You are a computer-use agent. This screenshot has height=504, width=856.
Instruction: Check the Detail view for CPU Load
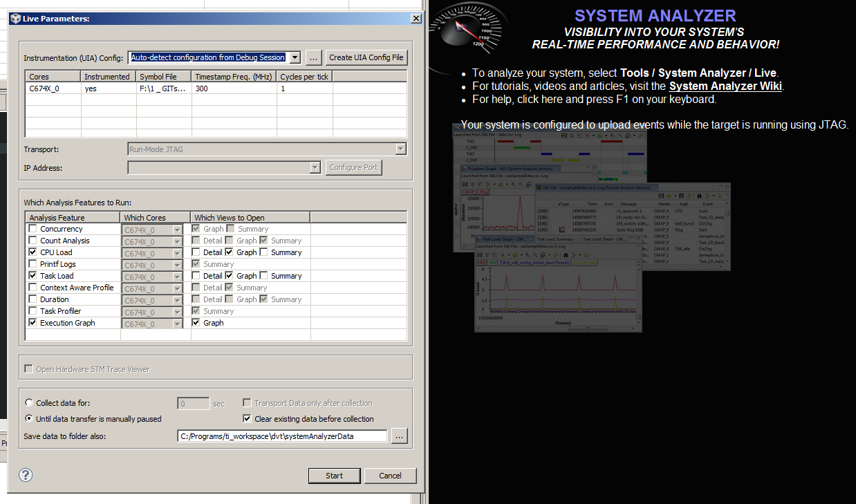196,252
